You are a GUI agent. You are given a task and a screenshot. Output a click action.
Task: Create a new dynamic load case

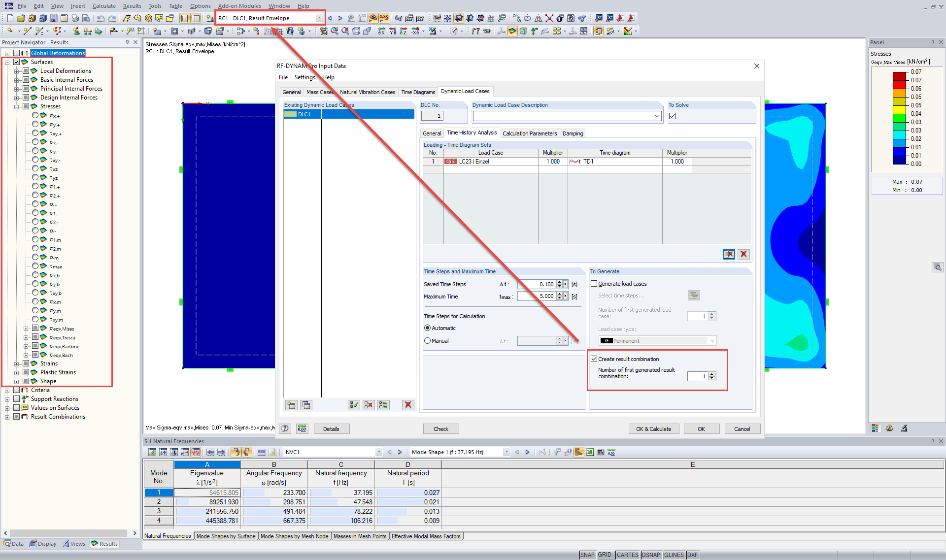[x=291, y=405]
